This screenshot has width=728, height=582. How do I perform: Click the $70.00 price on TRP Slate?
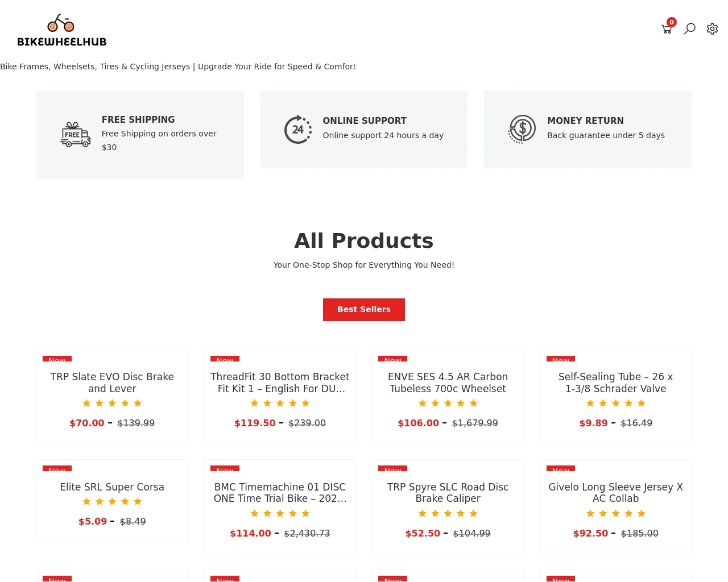pos(87,423)
